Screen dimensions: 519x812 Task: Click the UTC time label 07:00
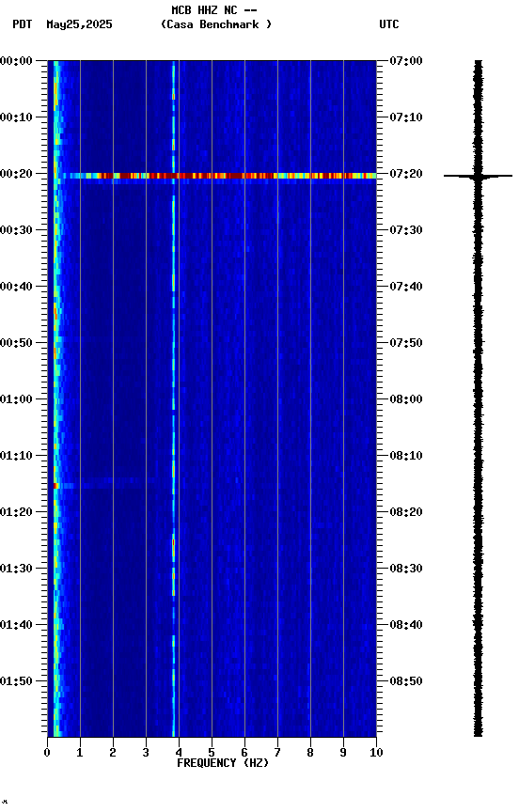point(405,61)
